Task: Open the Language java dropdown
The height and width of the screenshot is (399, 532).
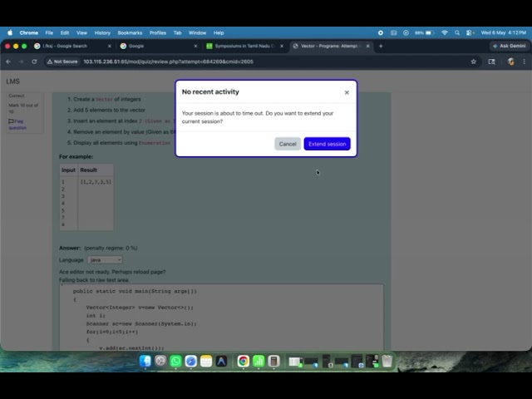Action: click(x=105, y=260)
